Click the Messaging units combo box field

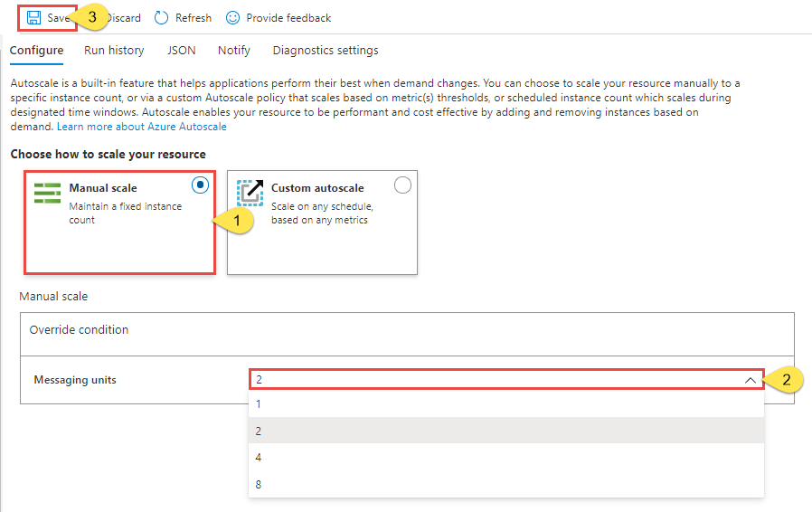(506, 379)
